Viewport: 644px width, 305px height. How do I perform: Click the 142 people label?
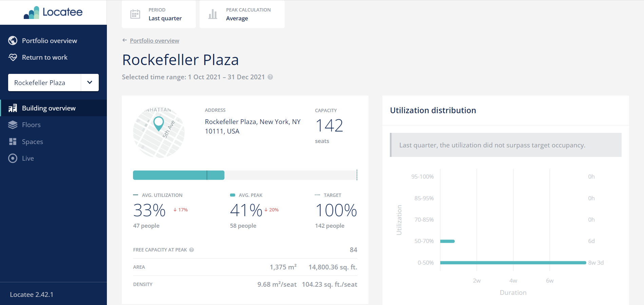tap(330, 226)
